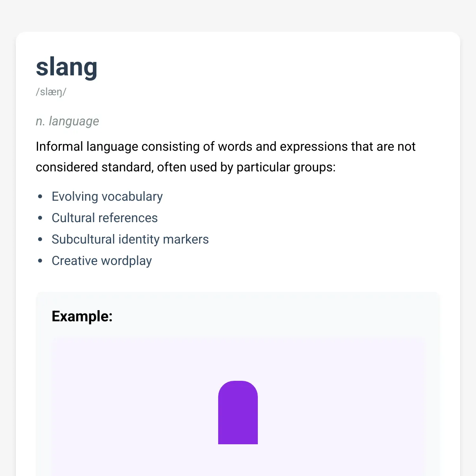Select the bullet dot beside Cultural references

pos(40,218)
